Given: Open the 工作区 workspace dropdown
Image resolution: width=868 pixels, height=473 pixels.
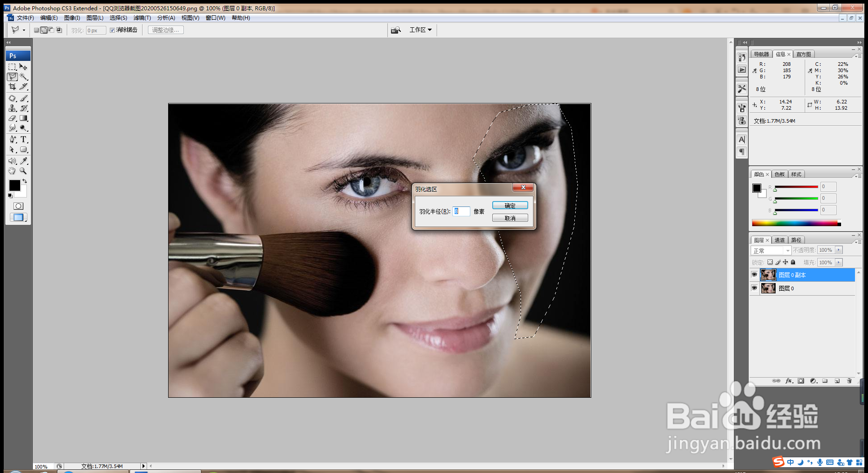Looking at the screenshot, I should pos(421,30).
